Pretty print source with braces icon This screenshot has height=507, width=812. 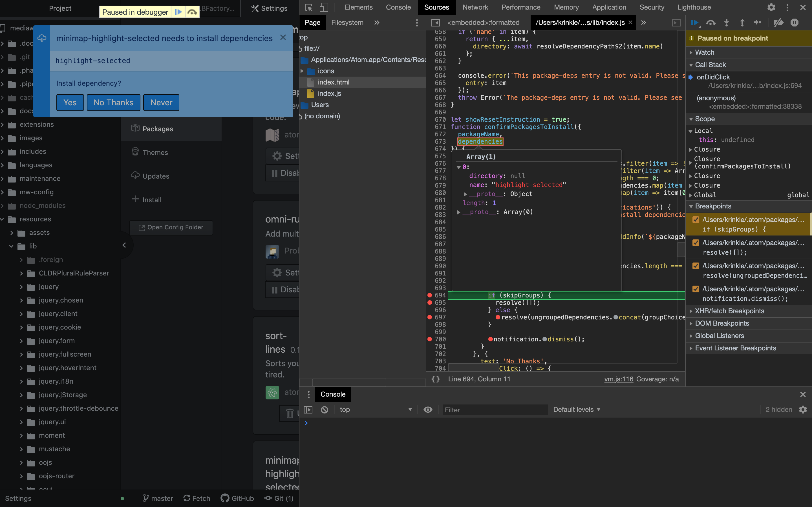click(436, 379)
